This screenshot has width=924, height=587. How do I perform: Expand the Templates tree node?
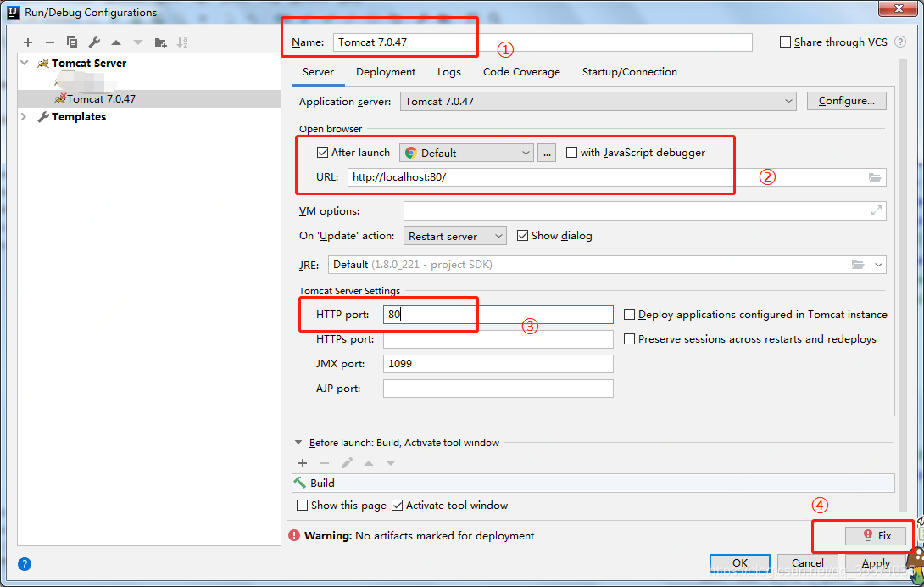pyautogui.click(x=25, y=117)
